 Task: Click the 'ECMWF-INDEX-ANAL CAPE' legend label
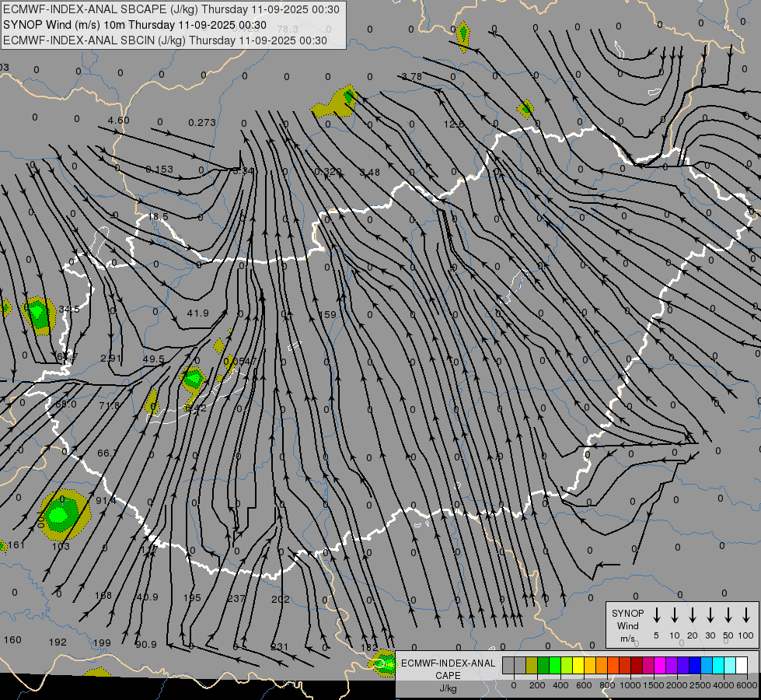click(448, 669)
